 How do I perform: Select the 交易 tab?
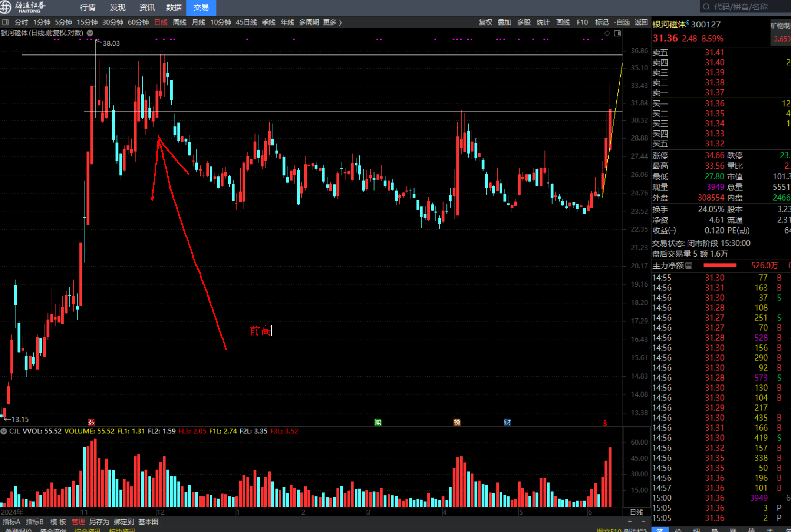coord(201,7)
